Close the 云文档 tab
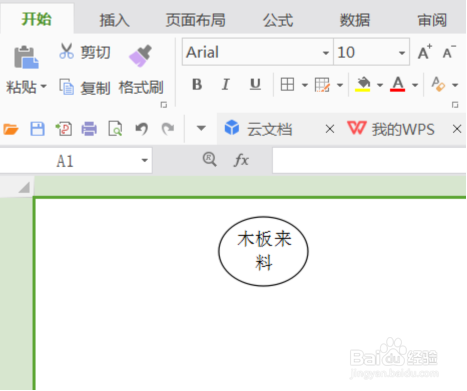Screen dimensions: 467x391 [x=330, y=129]
